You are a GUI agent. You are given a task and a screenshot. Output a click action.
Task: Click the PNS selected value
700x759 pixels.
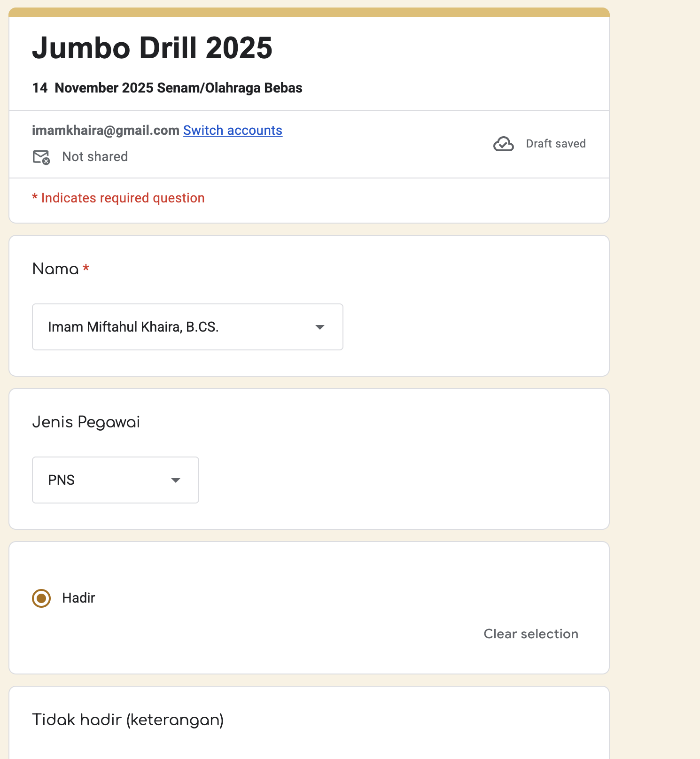62,480
